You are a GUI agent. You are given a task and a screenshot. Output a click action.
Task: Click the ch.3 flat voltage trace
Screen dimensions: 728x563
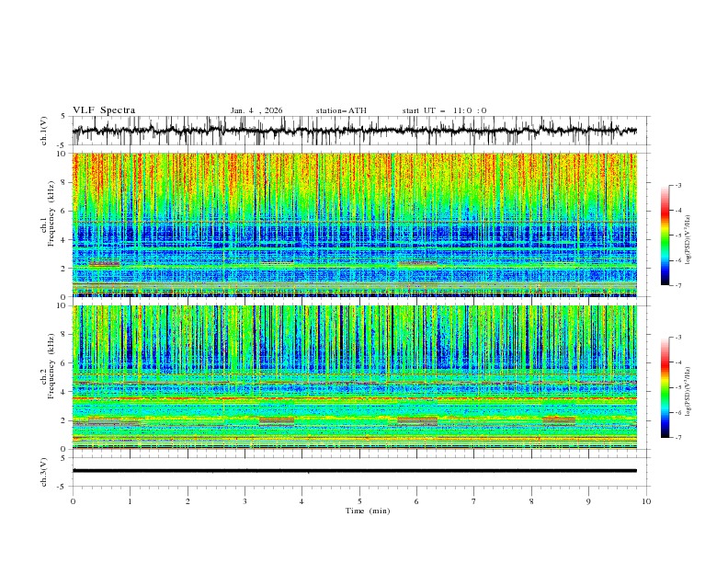355,471
